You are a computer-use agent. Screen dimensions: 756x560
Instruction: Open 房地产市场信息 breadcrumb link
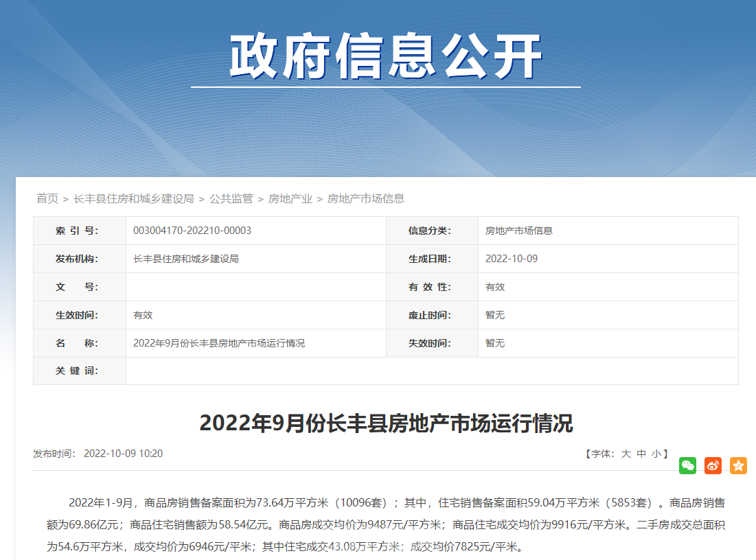366,198
